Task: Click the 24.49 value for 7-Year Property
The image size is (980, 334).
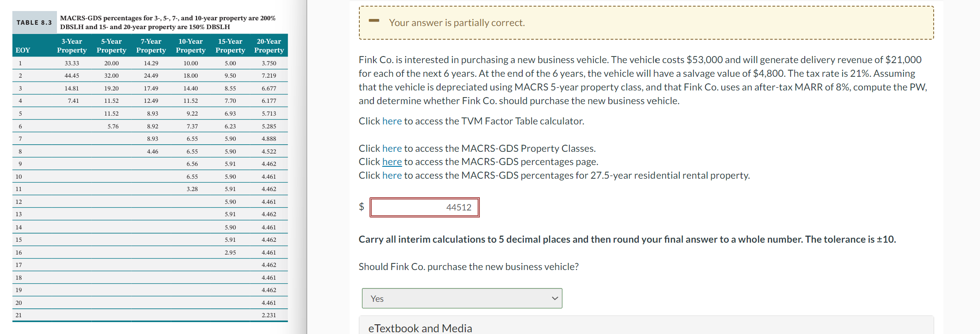Action: (151, 75)
